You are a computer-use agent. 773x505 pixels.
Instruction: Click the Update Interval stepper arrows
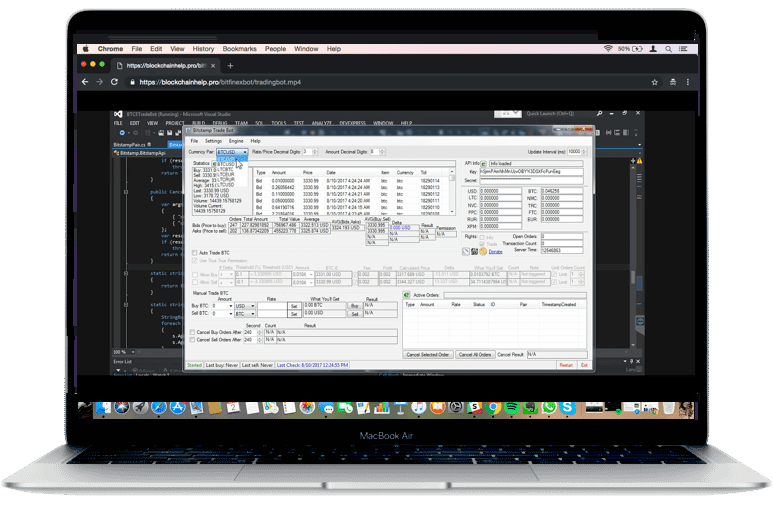(x=584, y=152)
